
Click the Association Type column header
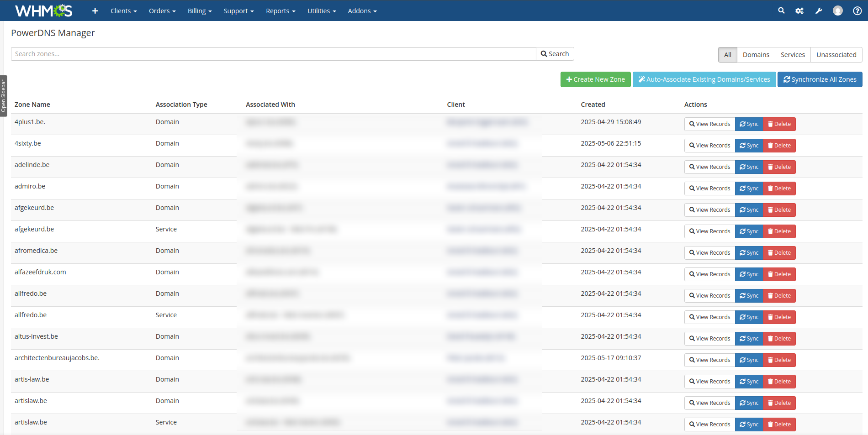tap(181, 105)
